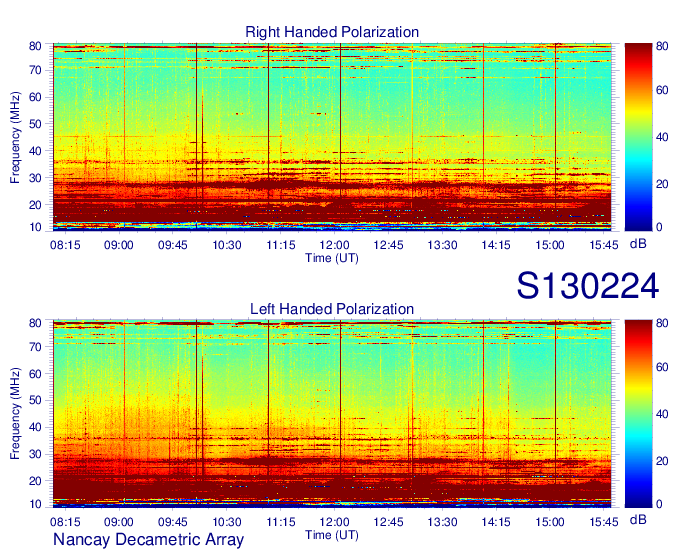Click "Frequency (MHz)" axis label of Right Handed plot
680x552 pixels.
tap(15, 137)
